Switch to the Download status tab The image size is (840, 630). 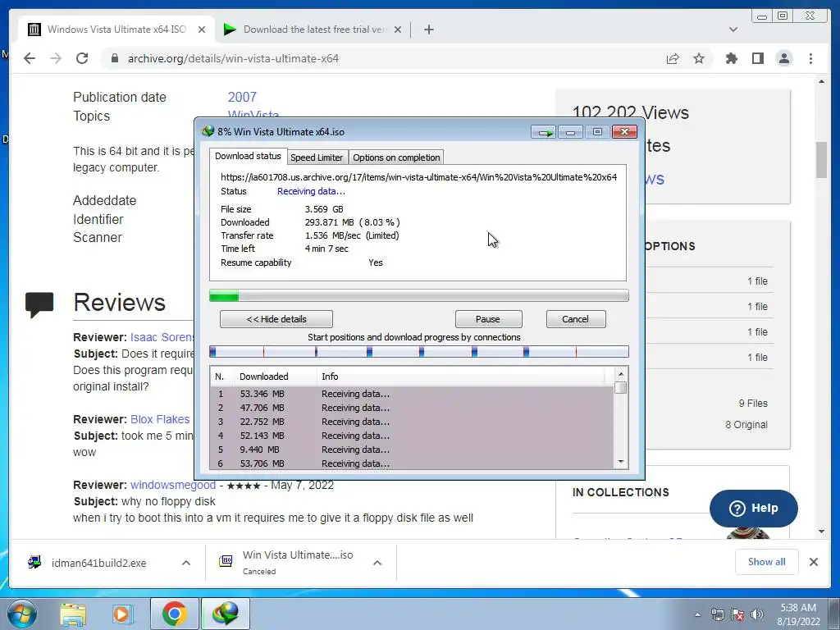[x=248, y=156]
